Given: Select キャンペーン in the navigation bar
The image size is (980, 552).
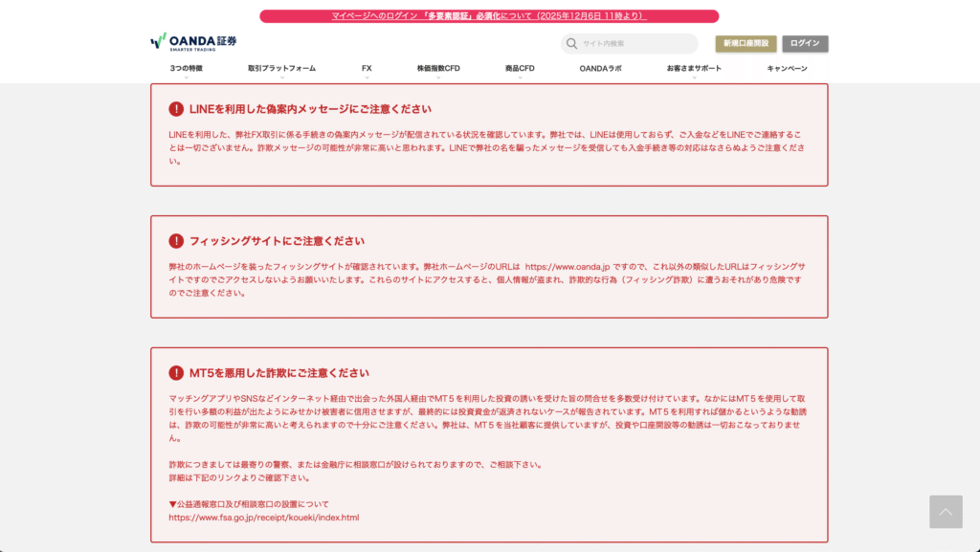Looking at the screenshot, I should pos(787,69).
